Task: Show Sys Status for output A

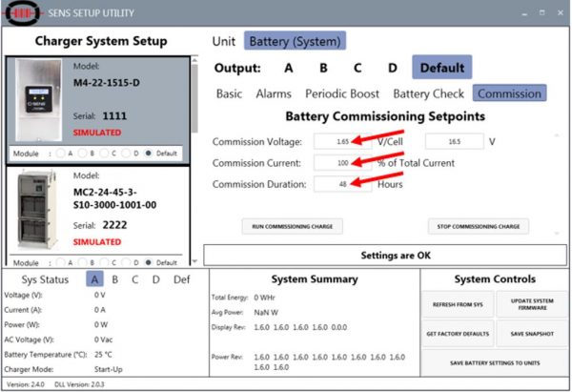Action: [94, 279]
